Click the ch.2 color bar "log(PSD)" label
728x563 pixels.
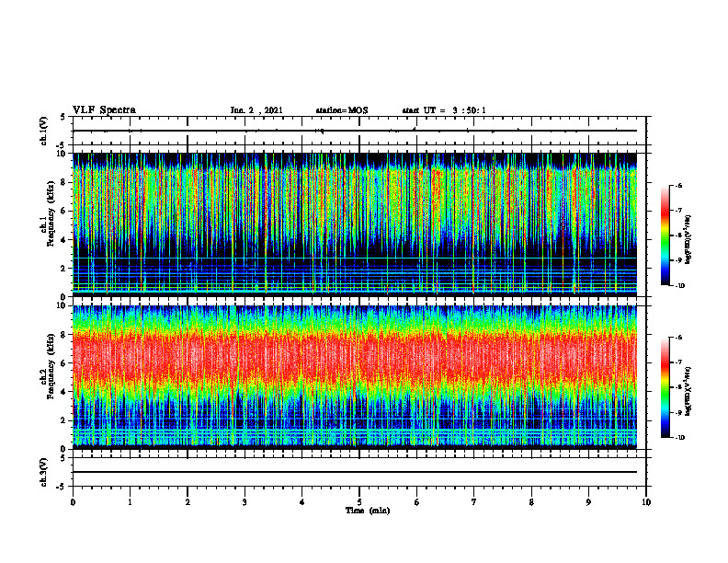pyautogui.click(x=688, y=392)
